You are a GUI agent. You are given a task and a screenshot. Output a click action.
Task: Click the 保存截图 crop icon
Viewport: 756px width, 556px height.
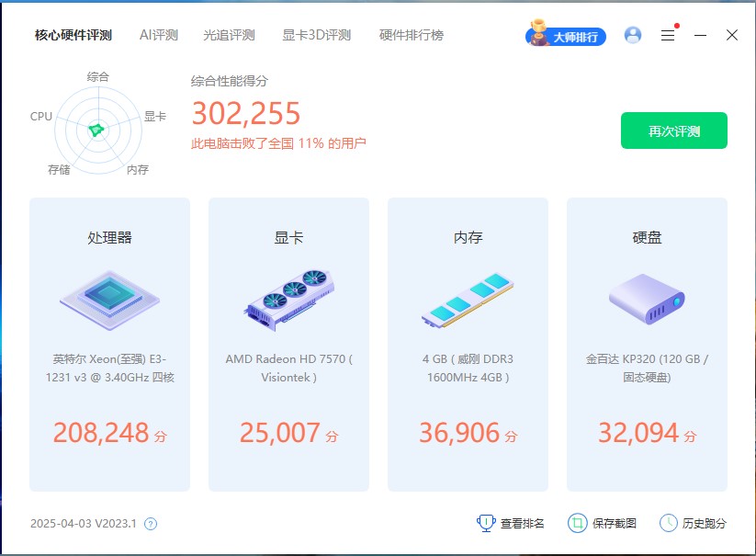click(577, 523)
